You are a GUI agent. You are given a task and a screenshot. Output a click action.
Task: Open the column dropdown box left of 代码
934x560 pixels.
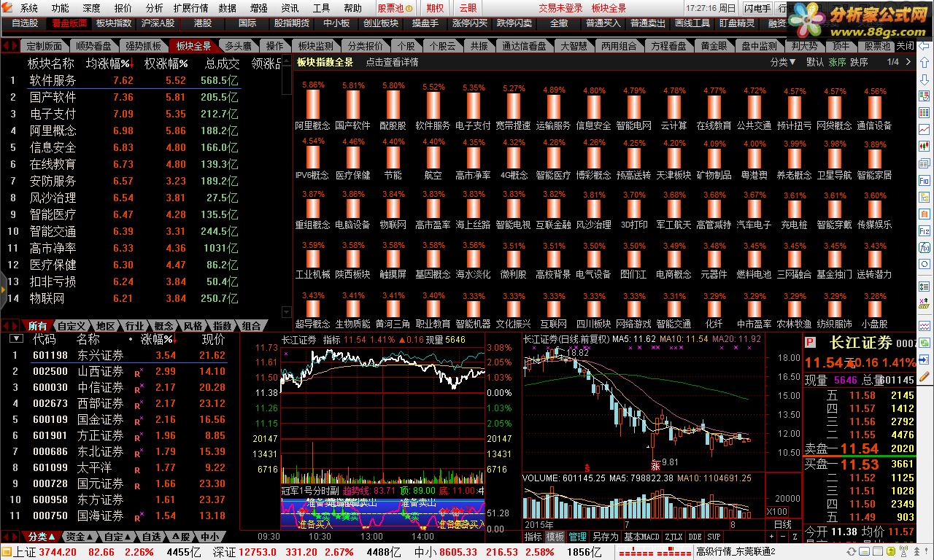click(x=15, y=339)
